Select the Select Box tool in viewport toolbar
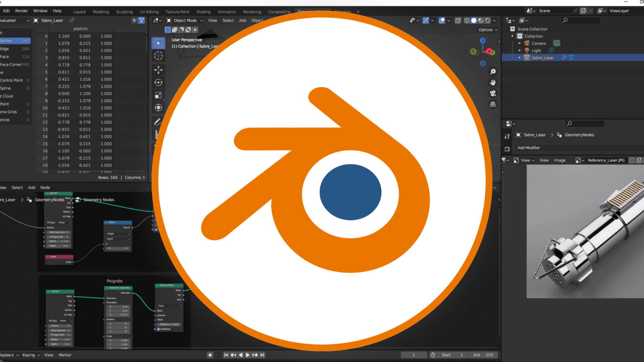 point(158,43)
